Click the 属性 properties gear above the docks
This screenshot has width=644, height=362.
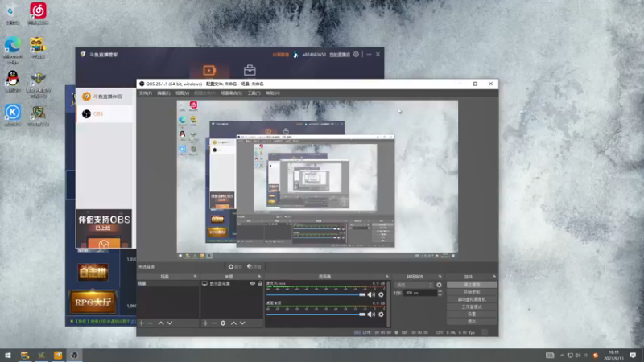pyautogui.click(x=235, y=267)
